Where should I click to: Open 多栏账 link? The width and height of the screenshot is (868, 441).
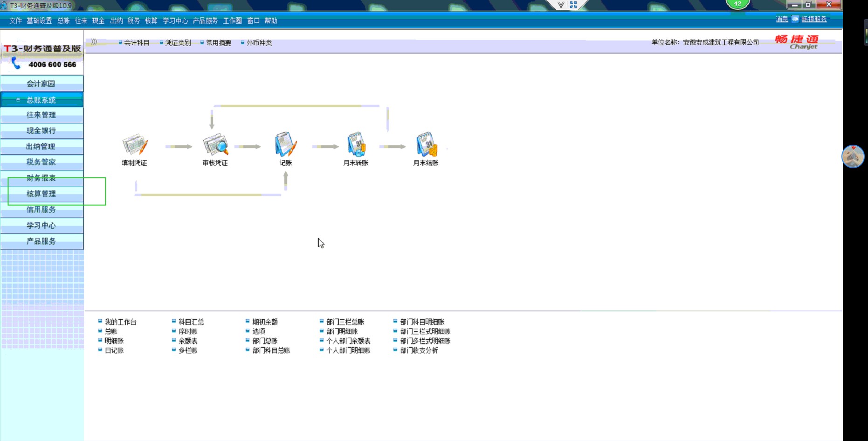point(188,350)
